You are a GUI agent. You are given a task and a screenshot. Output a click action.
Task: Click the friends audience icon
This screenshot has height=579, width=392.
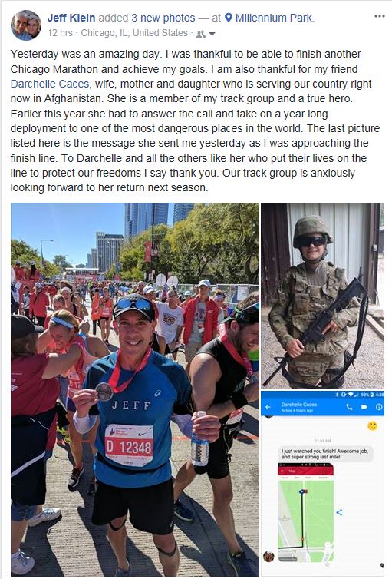[x=201, y=34]
